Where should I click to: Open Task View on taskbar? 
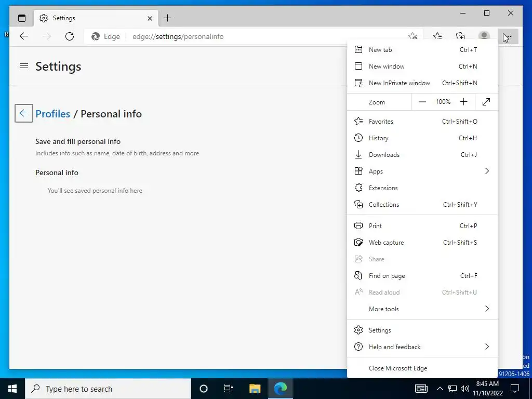229,389
